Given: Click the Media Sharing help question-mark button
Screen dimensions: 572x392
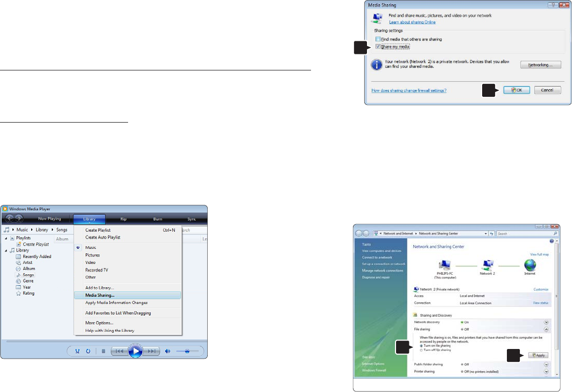Looking at the screenshot, I should pos(550,4).
